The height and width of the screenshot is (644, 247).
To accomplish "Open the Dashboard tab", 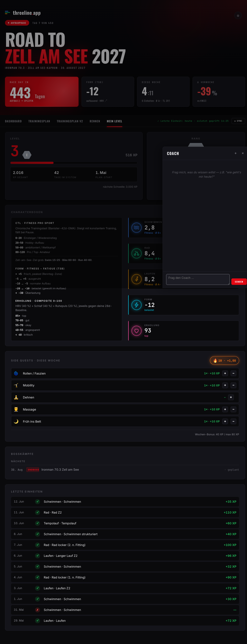I will pos(13,121).
